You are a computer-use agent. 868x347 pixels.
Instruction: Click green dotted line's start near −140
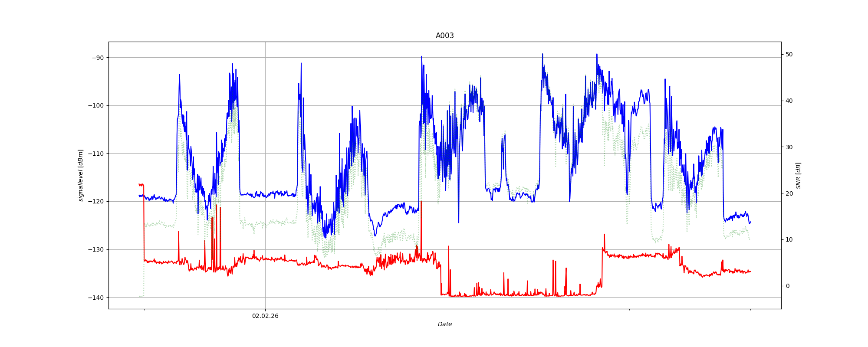pyautogui.click(x=141, y=296)
